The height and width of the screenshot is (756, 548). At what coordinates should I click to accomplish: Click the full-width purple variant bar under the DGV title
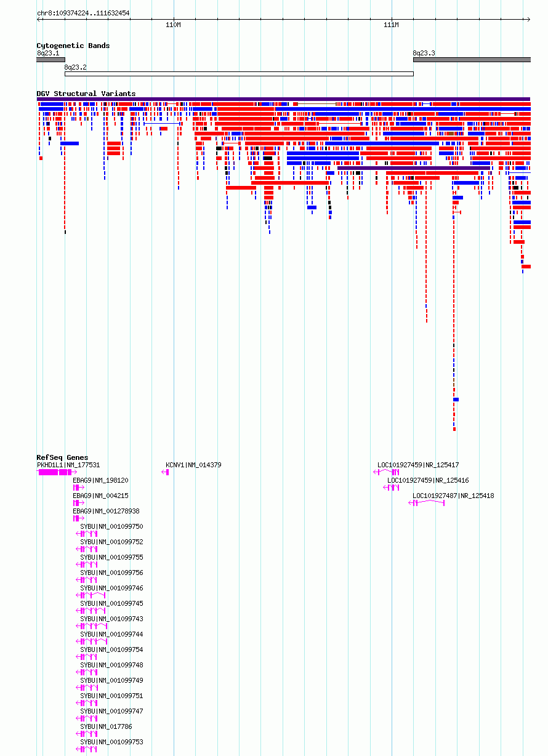pos(283,99)
